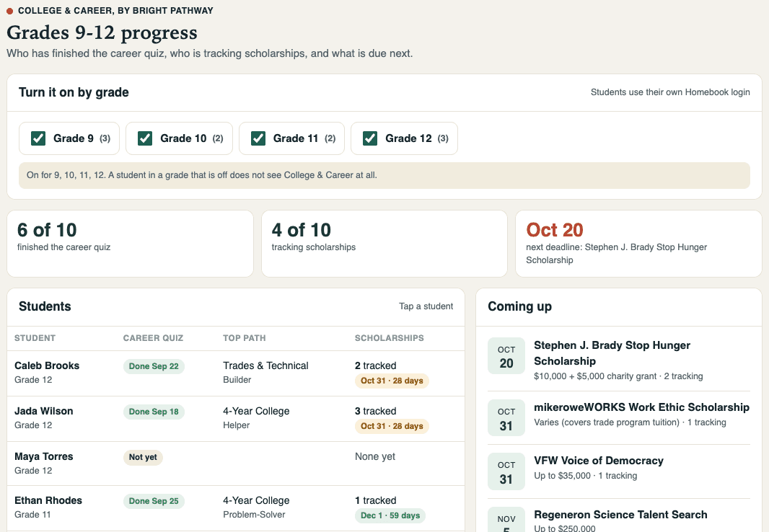Open Jada Wilson student row
Screen dimensions: 769x532
[235, 419]
